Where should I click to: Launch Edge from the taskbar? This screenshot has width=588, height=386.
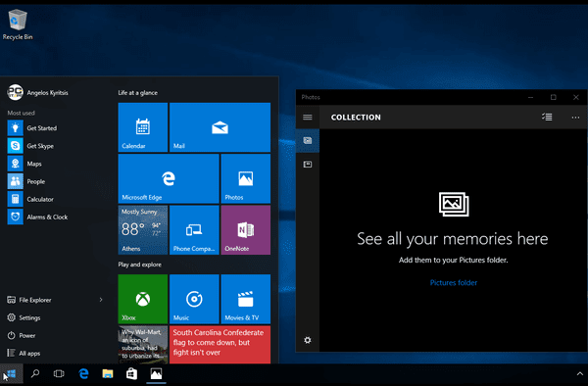click(83, 373)
